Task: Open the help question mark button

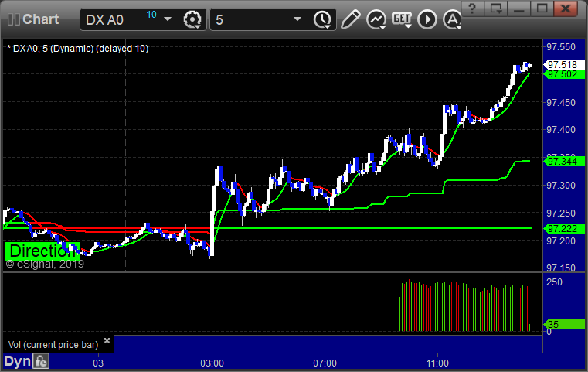Action: pyautogui.click(x=472, y=9)
